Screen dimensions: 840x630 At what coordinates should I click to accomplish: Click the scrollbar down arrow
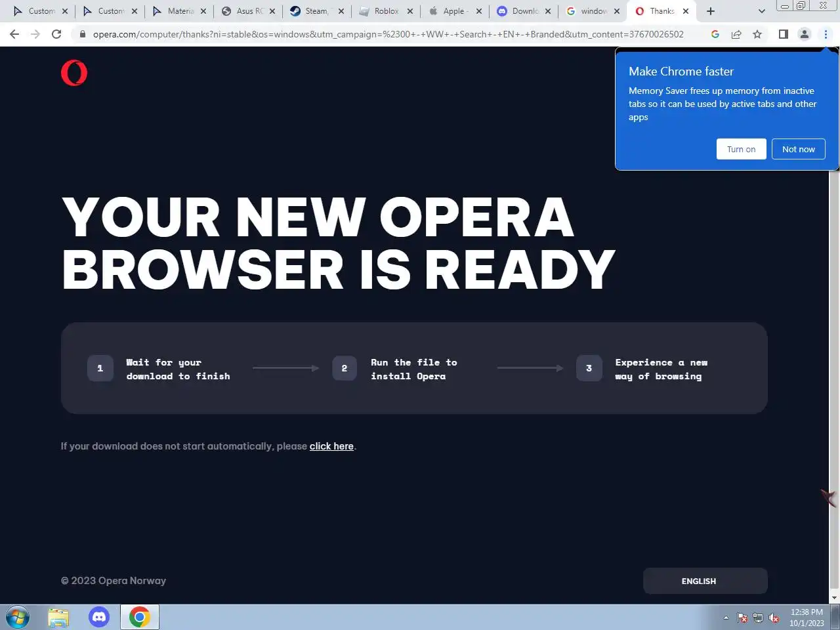tap(834, 598)
